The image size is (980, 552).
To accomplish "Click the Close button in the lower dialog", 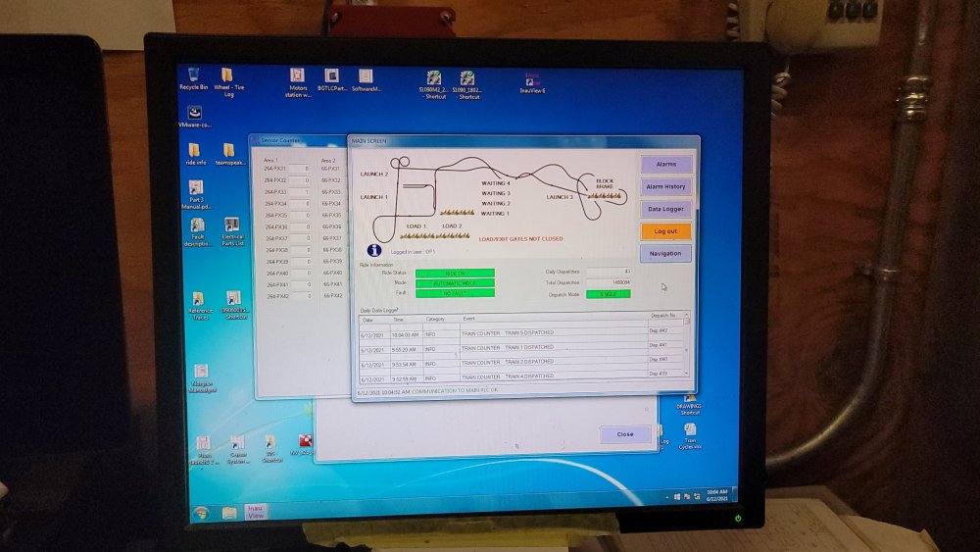I will [x=625, y=434].
